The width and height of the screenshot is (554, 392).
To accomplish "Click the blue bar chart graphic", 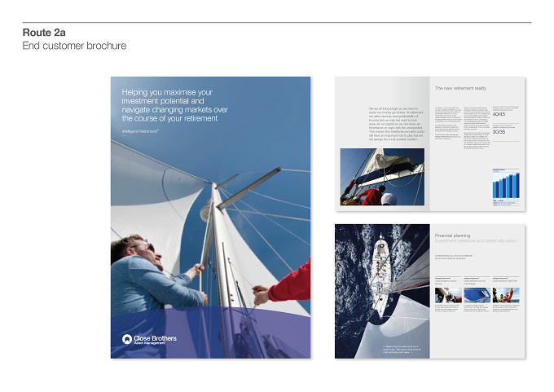I will click(506, 185).
